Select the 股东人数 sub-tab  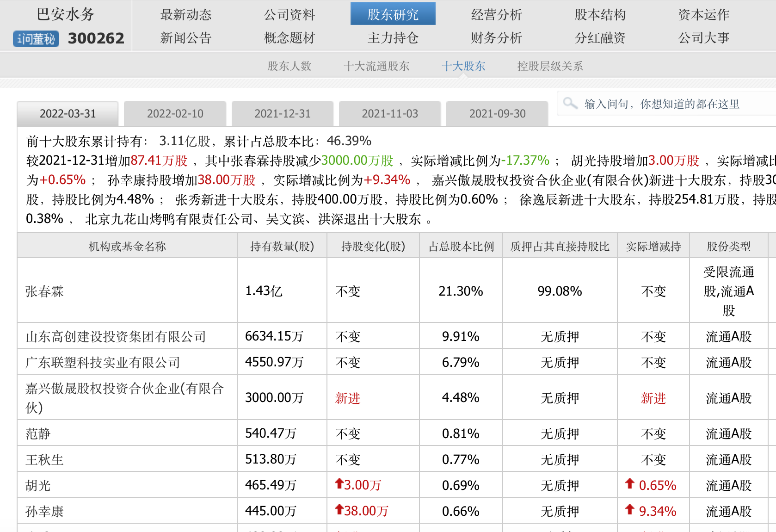[289, 66]
